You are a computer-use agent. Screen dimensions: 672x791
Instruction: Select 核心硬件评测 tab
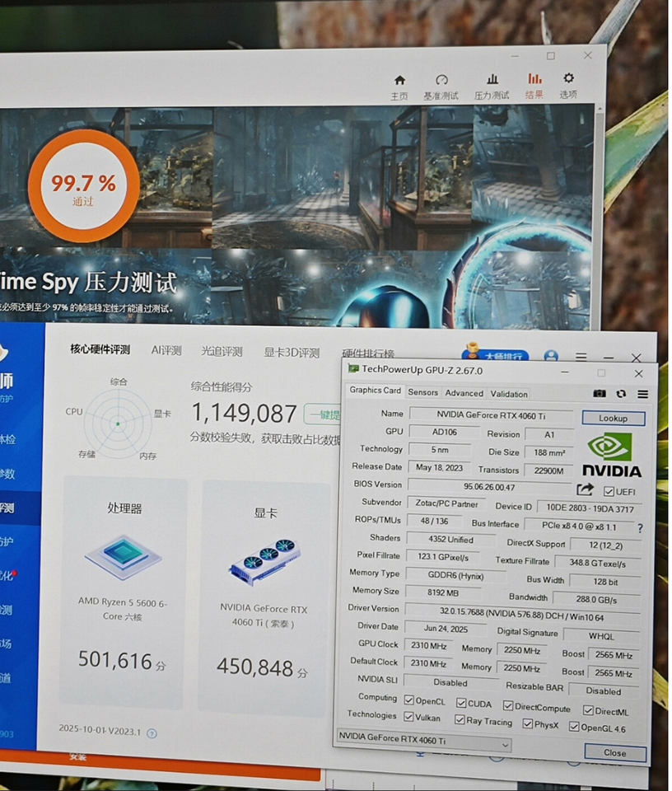point(100,349)
